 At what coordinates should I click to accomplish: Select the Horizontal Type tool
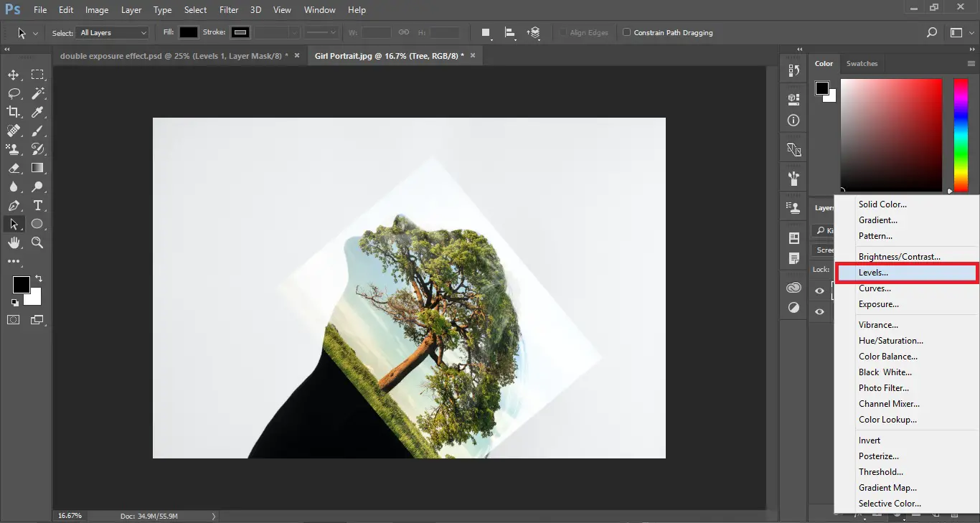pyautogui.click(x=37, y=205)
